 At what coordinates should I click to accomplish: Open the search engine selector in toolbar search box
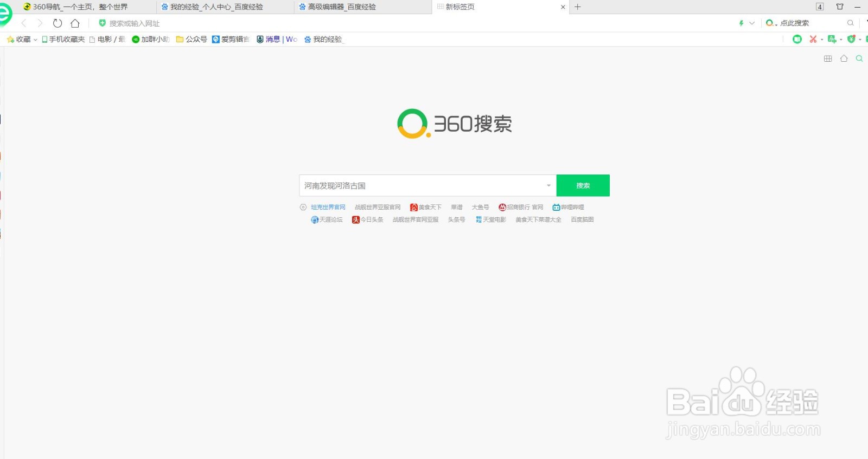pos(771,23)
